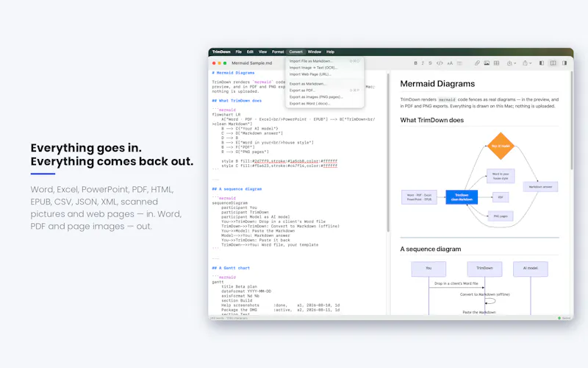Click the 'PNG pages' flowchart node

pyautogui.click(x=501, y=216)
